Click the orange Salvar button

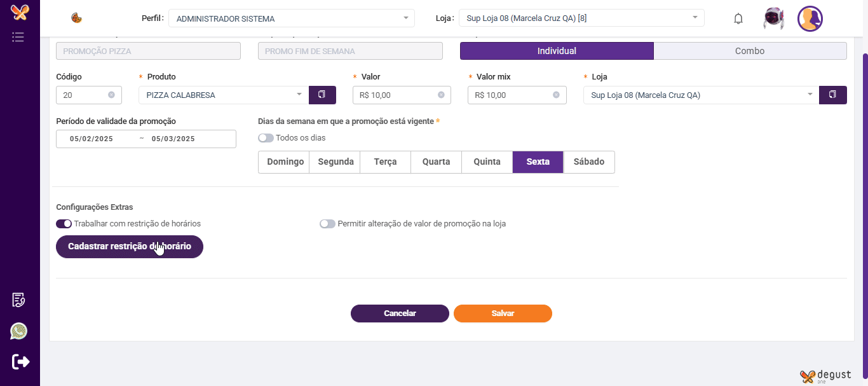[x=503, y=314]
